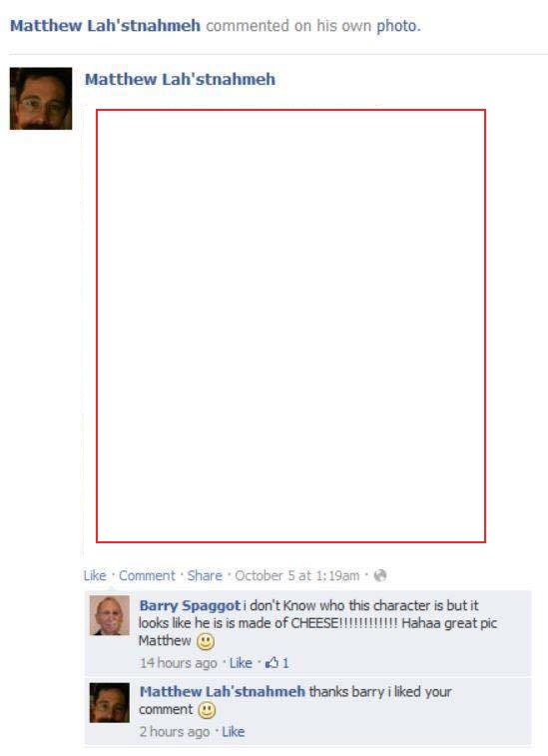
Task: Open Matthew's name in reply comment
Action: click(223, 691)
